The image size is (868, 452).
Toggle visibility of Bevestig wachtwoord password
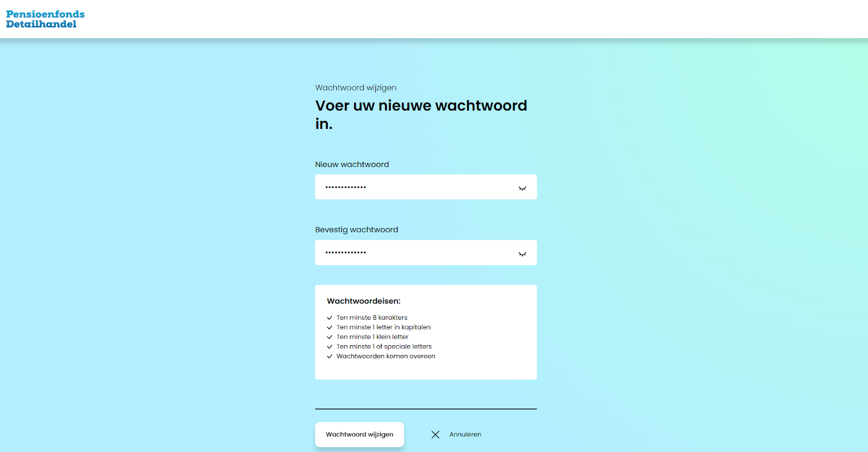tap(522, 254)
